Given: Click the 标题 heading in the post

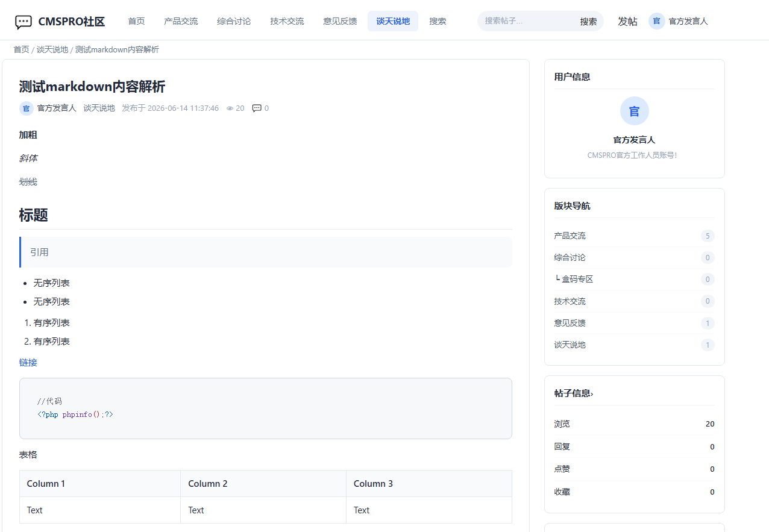Looking at the screenshot, I should point(34,215).
